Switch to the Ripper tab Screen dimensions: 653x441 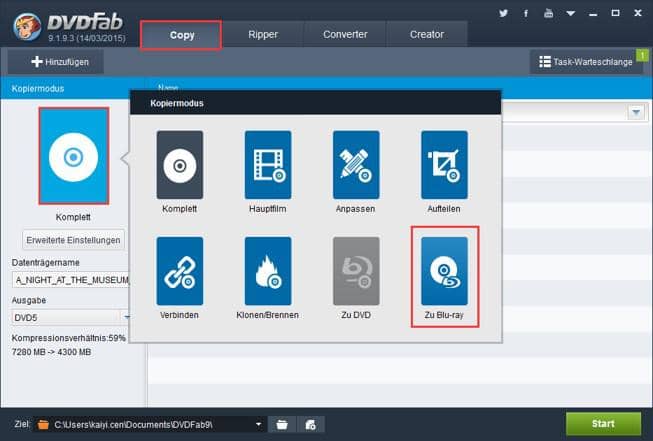tap(263, 35)
